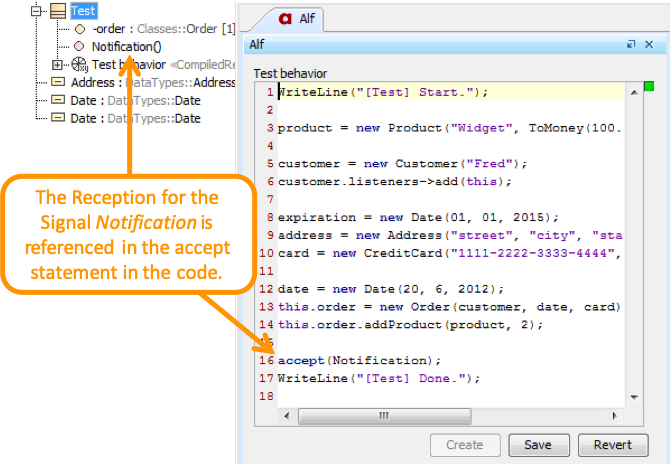Click the horizontal scrollbar left arrow
Image resolution: width=670 pixels, height=464 pixels.
click(x=287, y=416)
